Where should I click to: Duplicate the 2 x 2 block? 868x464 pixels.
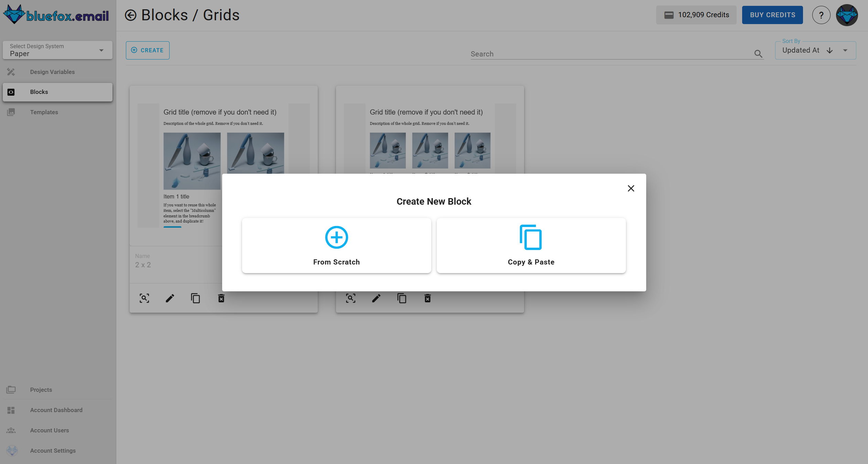tap(195, 298)
